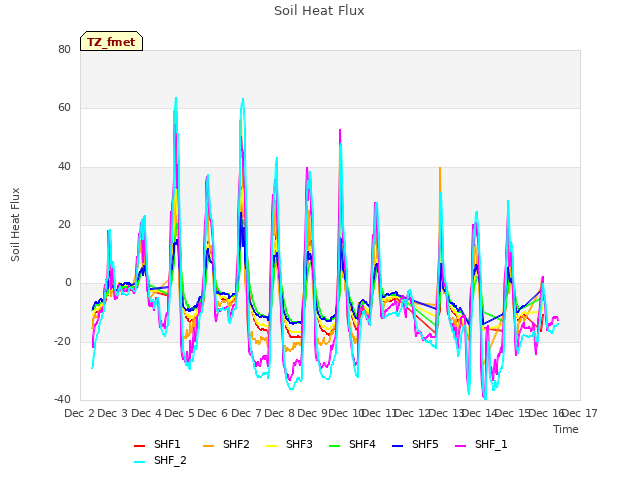
Task: Click the Dec 5 x-axis label
Action: [179, 413]
